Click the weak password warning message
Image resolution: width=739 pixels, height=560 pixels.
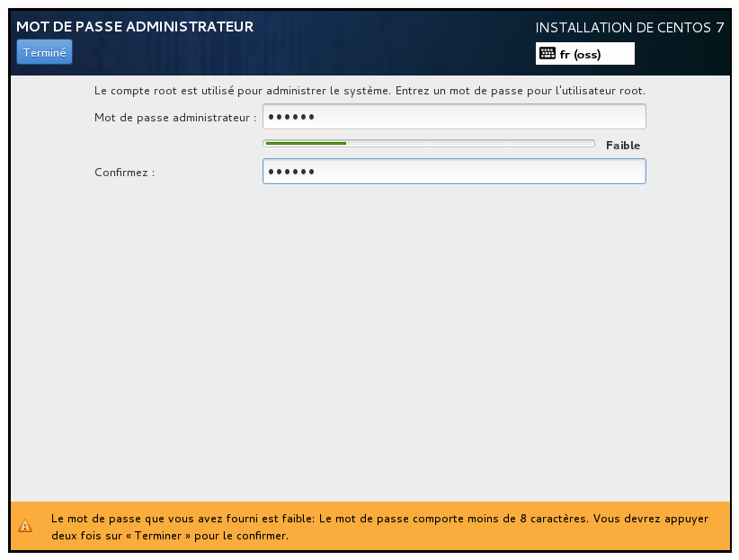coord(379,527)
